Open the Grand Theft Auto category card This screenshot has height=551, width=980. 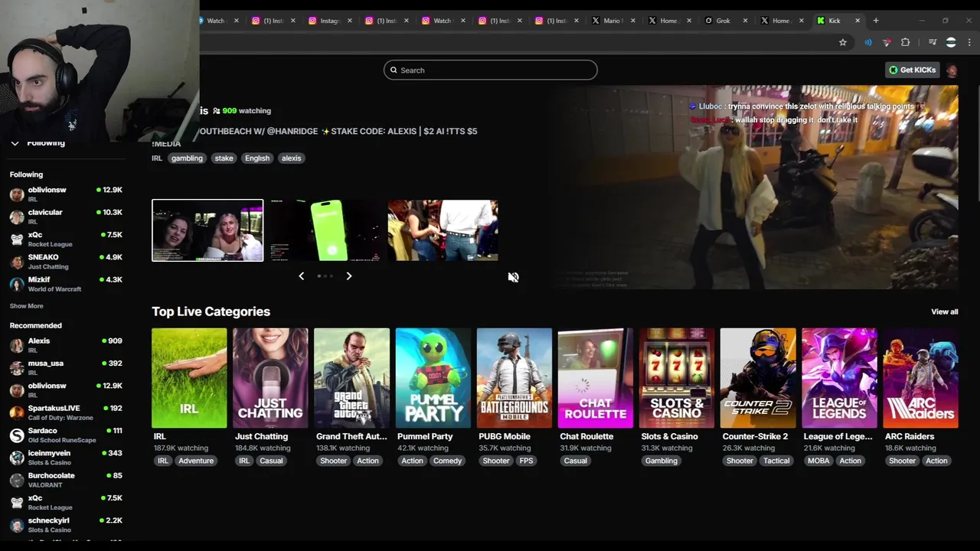click(351, 378)
